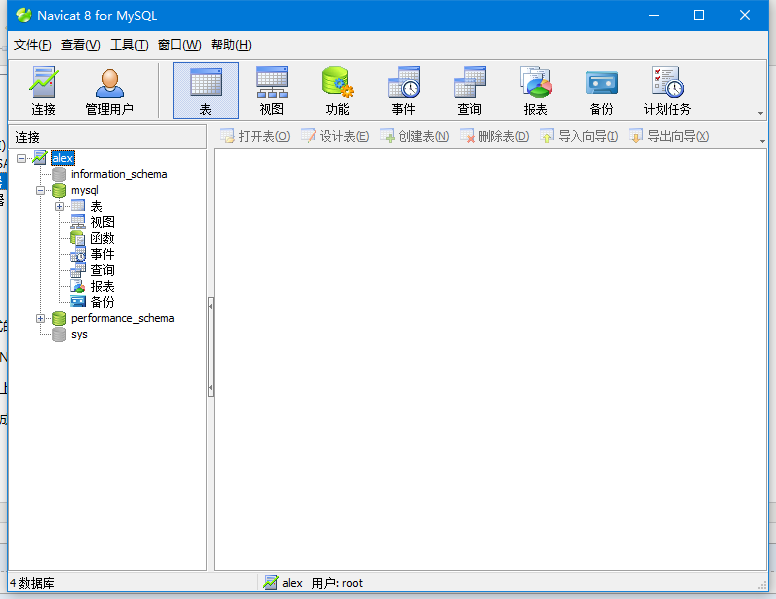Collapse the alex connection node
This screenshot has height=599, width=776.
(21, 158)
